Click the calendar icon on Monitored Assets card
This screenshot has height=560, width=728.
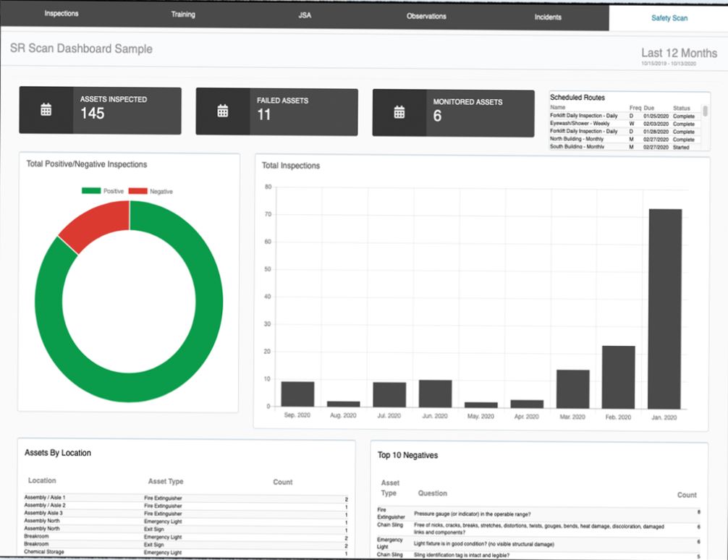pos(399,112)
